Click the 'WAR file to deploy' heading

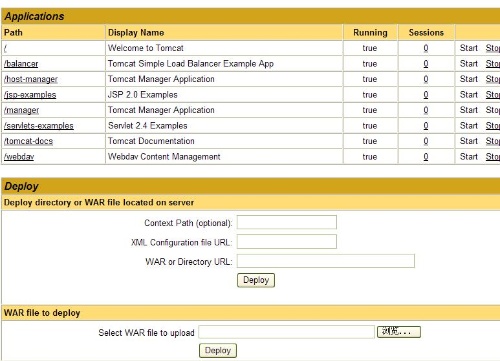(x=42, y=313)
